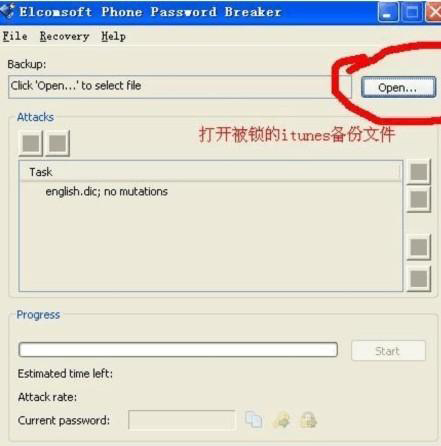Click the third gray button beside task list

point(419,247)
